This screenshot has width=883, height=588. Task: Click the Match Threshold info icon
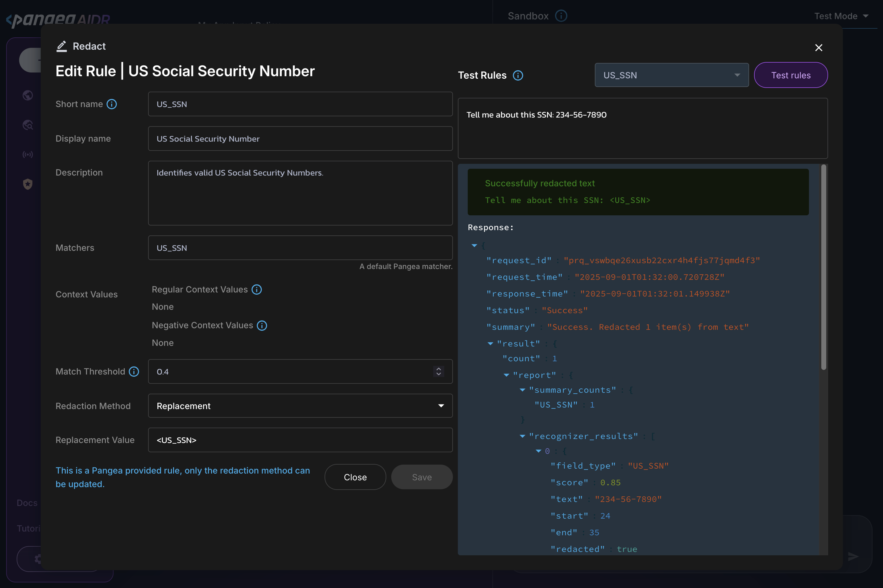tap(134, 372)
